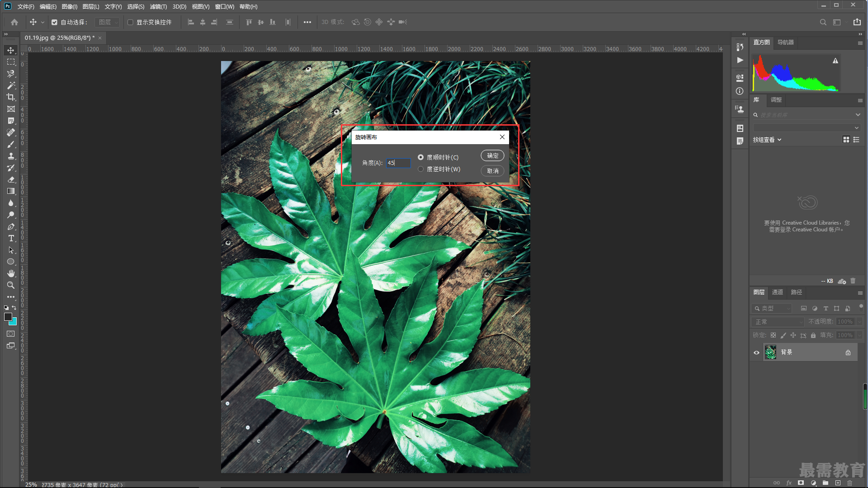Select the Crop tool
The image size is (868, 488).
[11, 97]
